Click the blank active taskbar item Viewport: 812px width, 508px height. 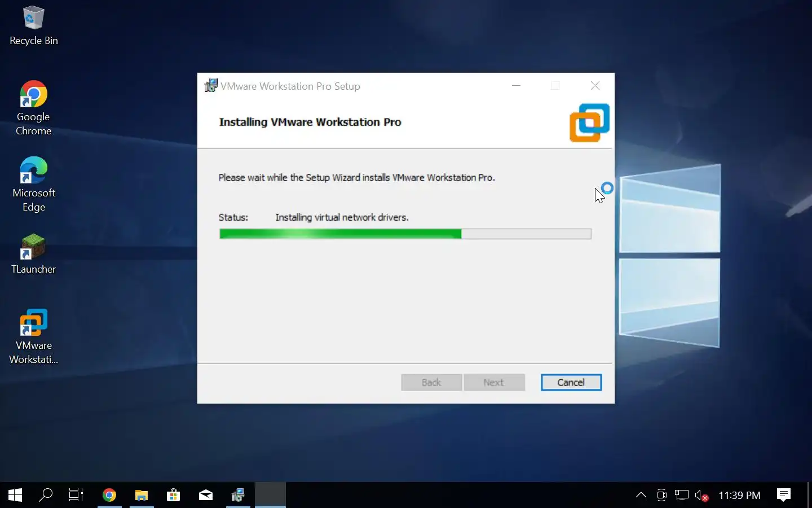270,495
